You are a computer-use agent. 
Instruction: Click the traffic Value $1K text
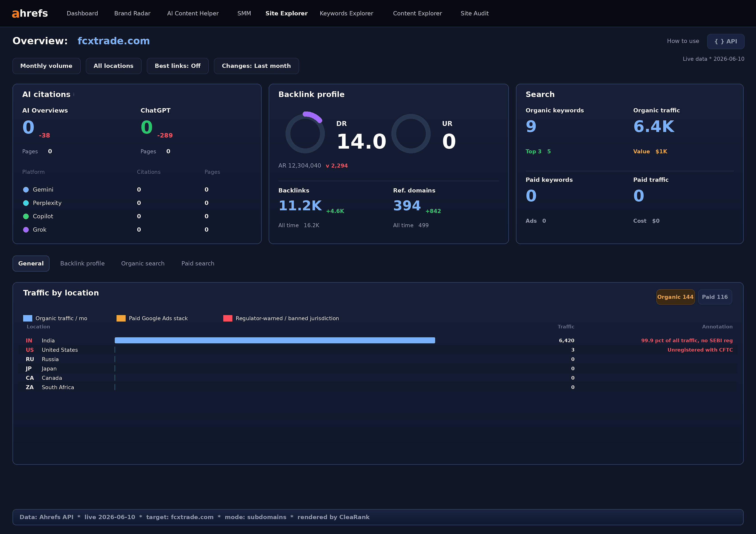tap(650, 152)
